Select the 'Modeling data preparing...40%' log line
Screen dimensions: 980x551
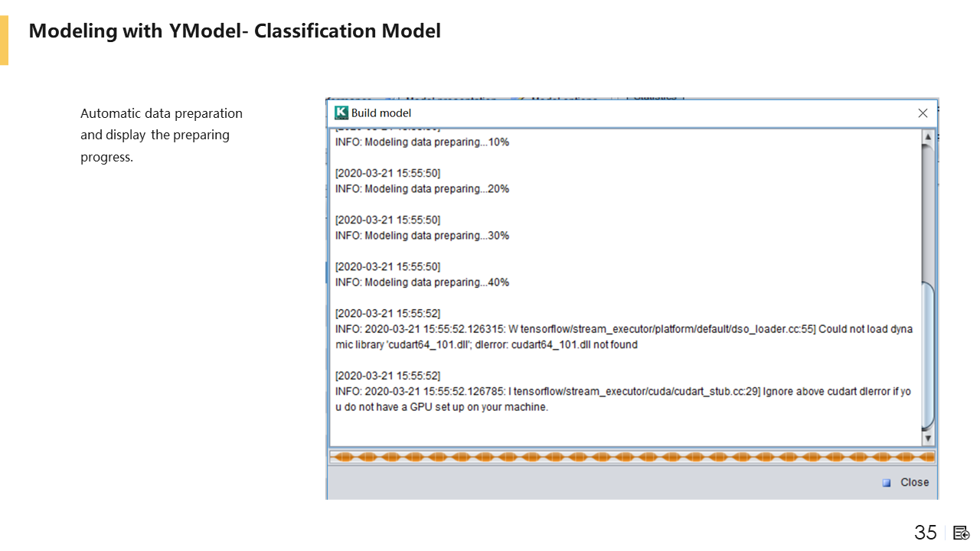pyautogui.click(x=422, y=282)
